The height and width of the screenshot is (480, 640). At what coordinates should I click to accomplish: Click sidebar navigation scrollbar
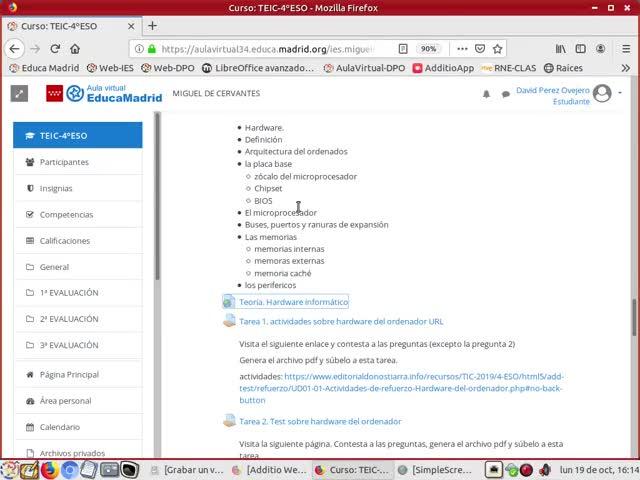158,196
